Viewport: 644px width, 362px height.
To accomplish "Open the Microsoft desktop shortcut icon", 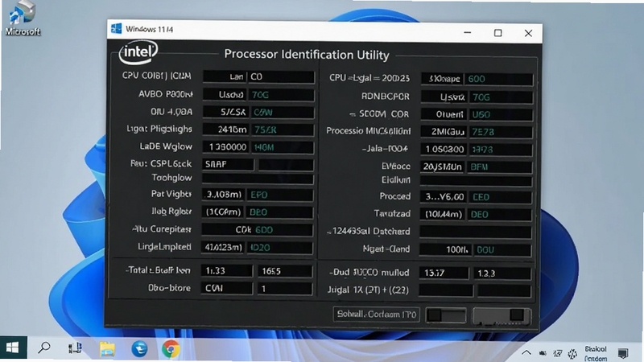I will [23, 18].
